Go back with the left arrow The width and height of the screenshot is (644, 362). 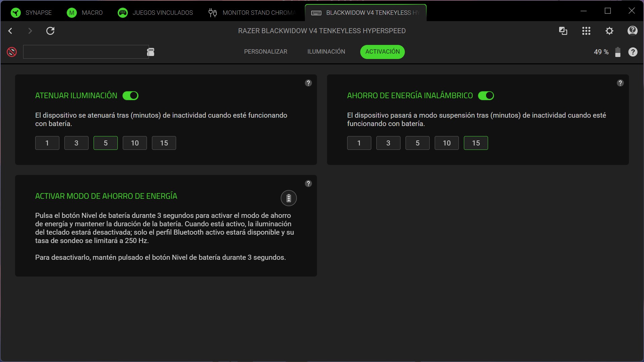pos(10,31)
